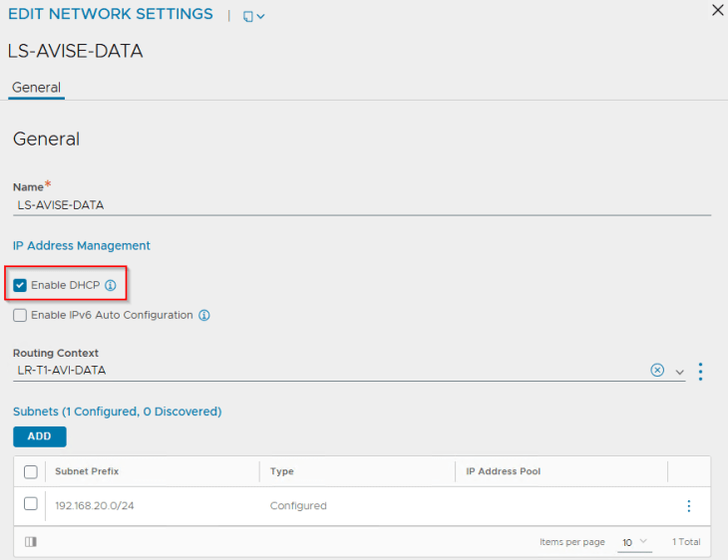Image resolution: width=728 pixels, height=560 pixels.
Task: Click the Subnet Prefix column header
Action: pyautogui.click(x=87, y=471)
